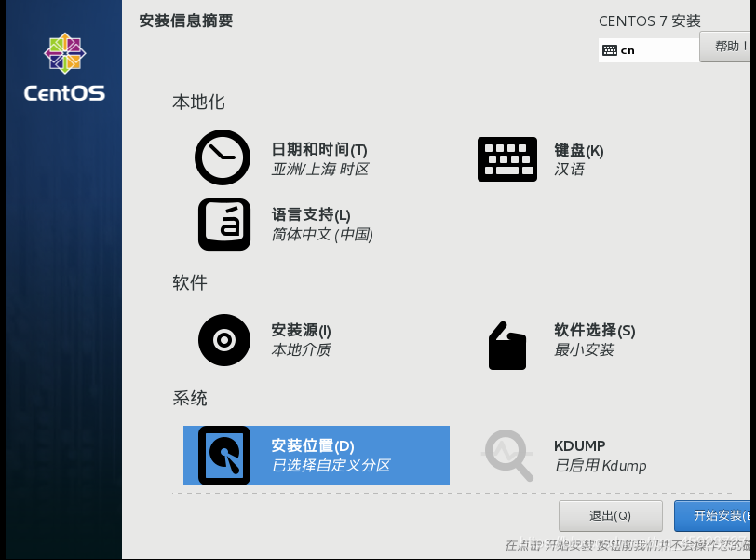Click the small keyboard layout indicator icon
This screenshot has width=756, height=560.
tap(611, 50)
